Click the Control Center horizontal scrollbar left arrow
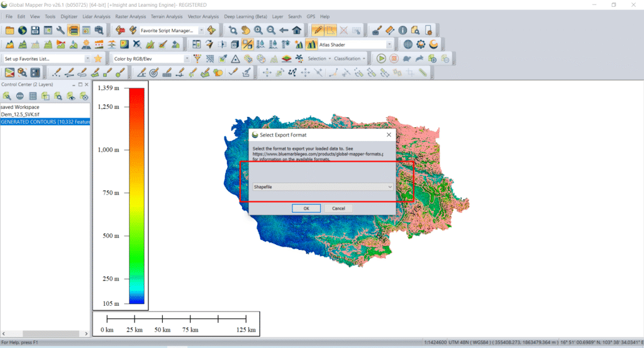 4,334
